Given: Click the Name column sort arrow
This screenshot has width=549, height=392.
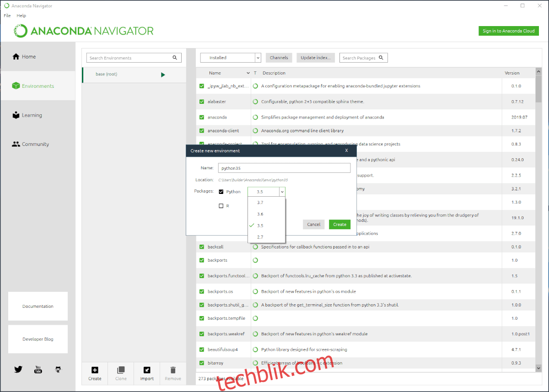Looking at the screenshot, I should 248,73.
